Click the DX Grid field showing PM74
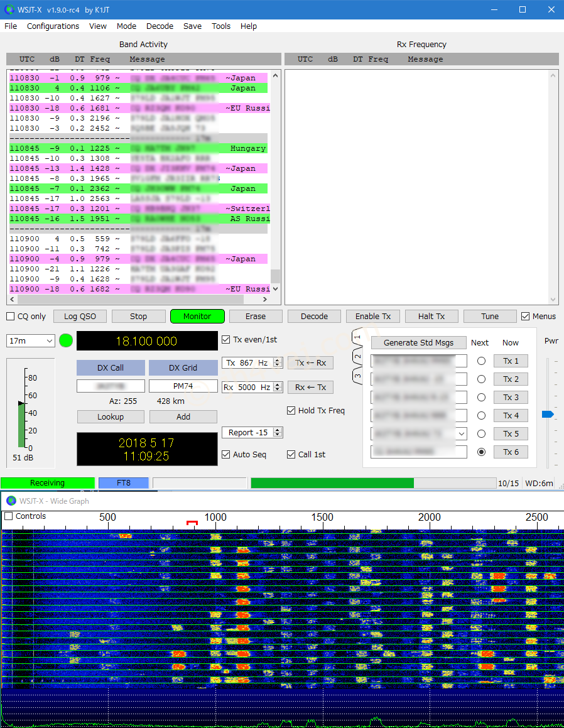This screenshot has width=564, height=728. (x=183, y=386)
